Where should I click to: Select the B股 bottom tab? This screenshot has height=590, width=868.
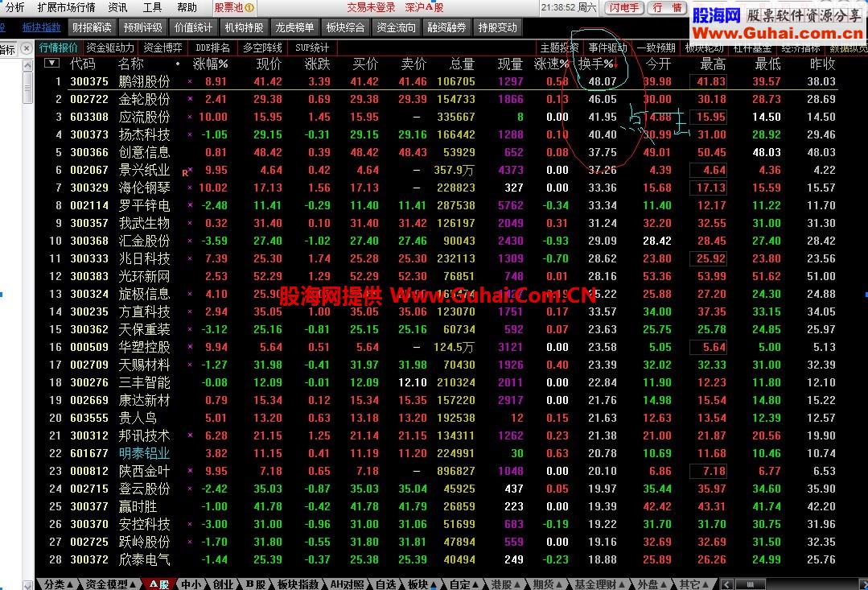click(256, 584)
